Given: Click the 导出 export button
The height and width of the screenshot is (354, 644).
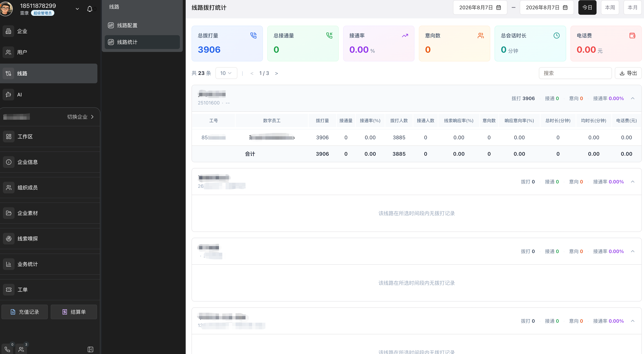Looking at the screenshot, I should (628, 73).
